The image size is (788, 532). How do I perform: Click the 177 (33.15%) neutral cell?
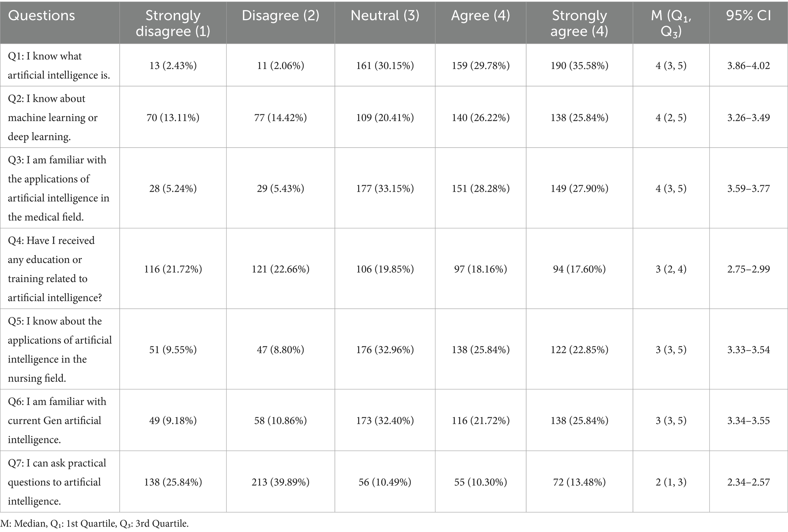384,189
